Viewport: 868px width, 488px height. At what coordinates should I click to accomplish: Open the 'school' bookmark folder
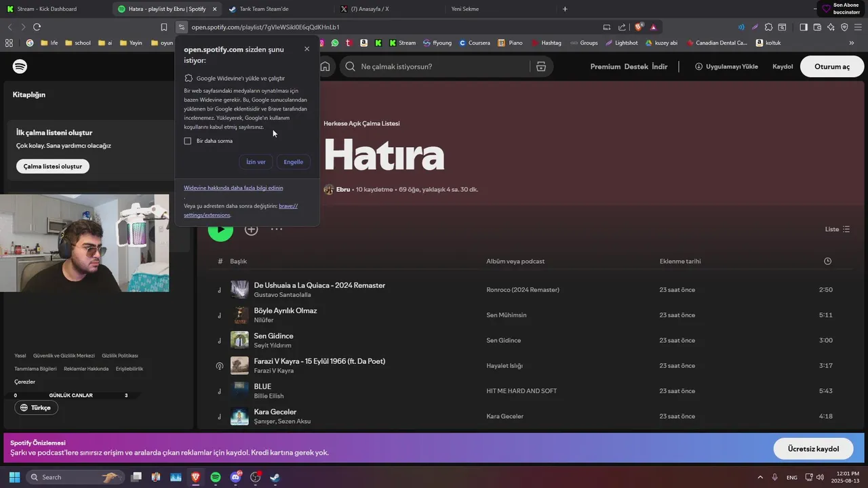tap(77, 43)
